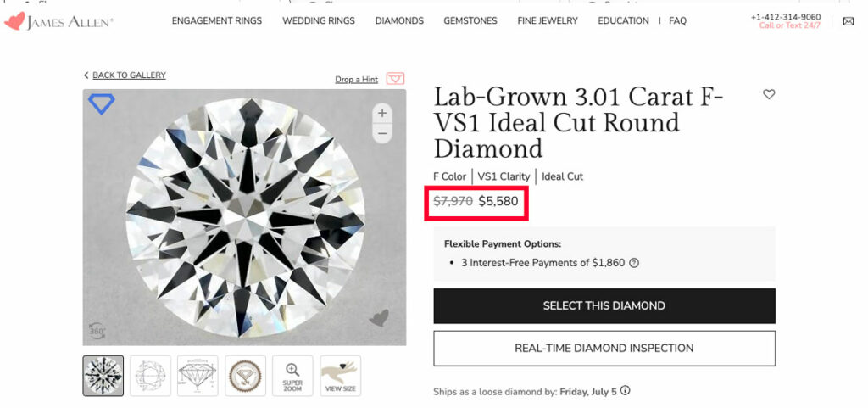Open the mail envelope icon
Image resolution: width=868 pixels, height=408 pixels.
point(848,21)
